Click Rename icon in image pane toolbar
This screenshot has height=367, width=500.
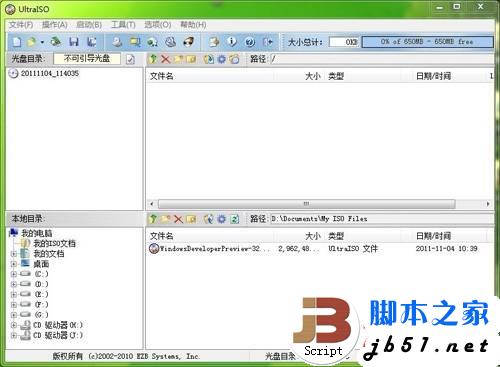point(191,59)
